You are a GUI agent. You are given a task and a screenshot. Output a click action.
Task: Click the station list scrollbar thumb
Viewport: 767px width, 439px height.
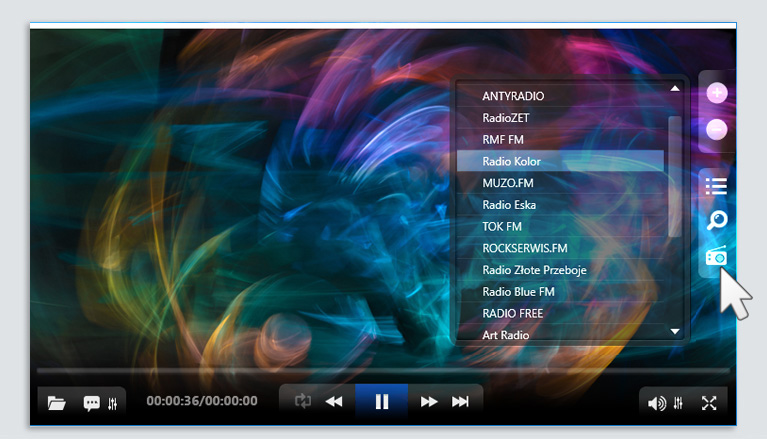pos(675,177)
